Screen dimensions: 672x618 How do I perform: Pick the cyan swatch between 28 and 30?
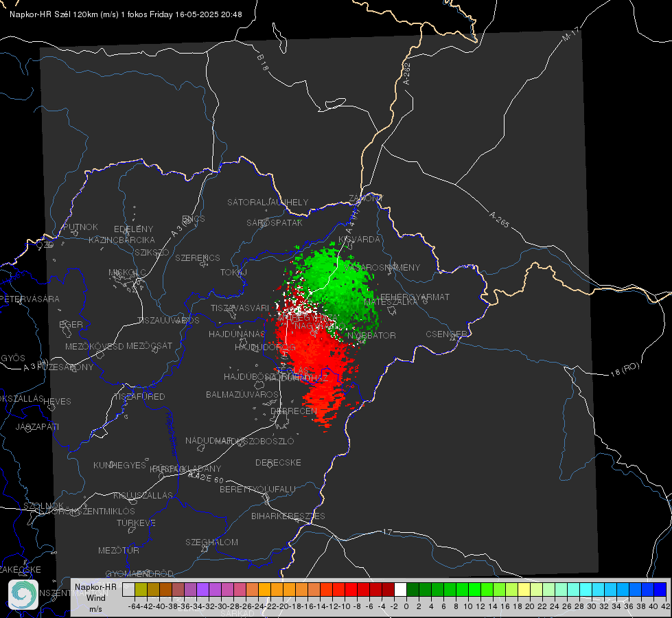(x=586, y=589)
